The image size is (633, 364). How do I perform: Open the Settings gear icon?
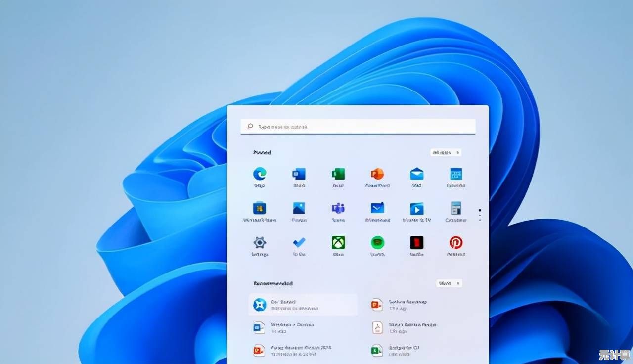click(x=260, y=242)
